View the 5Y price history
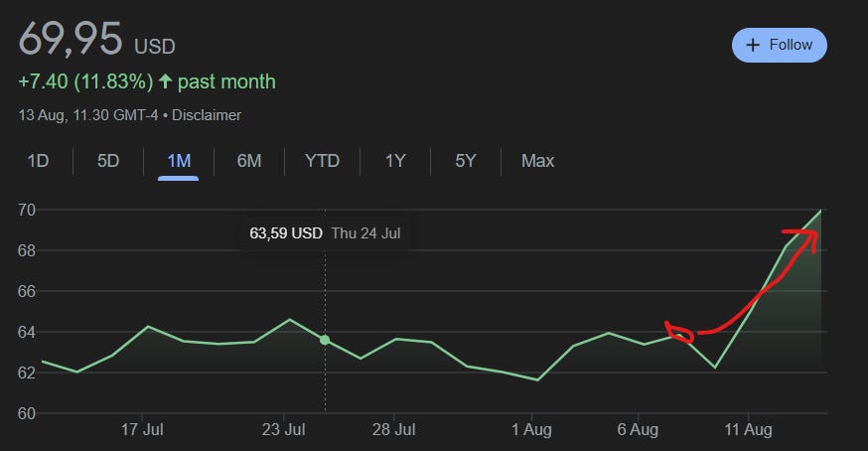The image size is (868, 451). click(466, 161)
